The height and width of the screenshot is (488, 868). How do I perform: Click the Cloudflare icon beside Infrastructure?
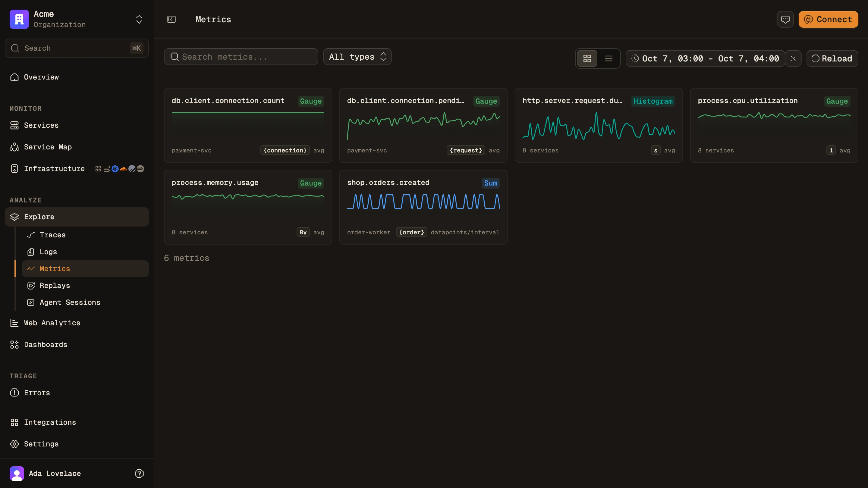(x=124, y=169)
